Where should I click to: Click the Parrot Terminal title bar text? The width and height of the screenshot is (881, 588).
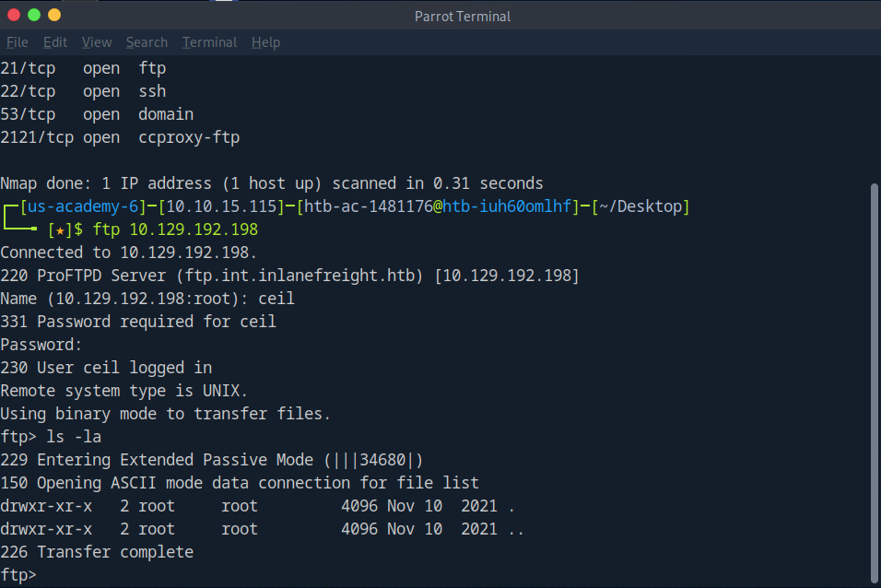(x=462, y=16)
